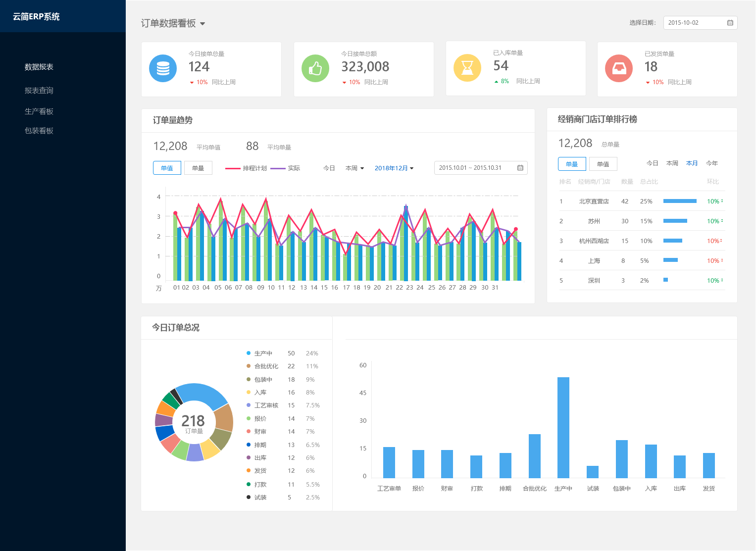
Task: Select 单量 toggle in 订单量趋势
Action: 198,168
